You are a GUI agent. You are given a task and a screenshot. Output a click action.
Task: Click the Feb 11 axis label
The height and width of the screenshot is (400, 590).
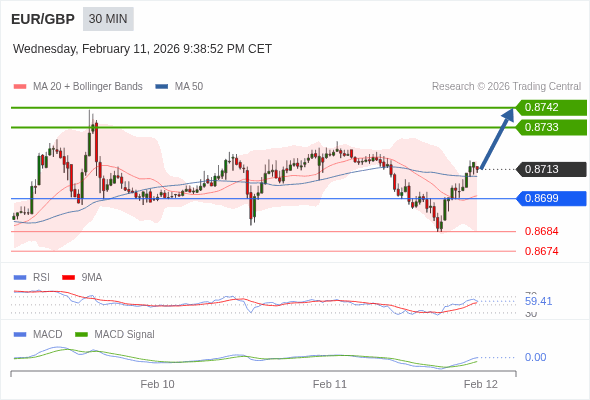[x=330, y=384]
